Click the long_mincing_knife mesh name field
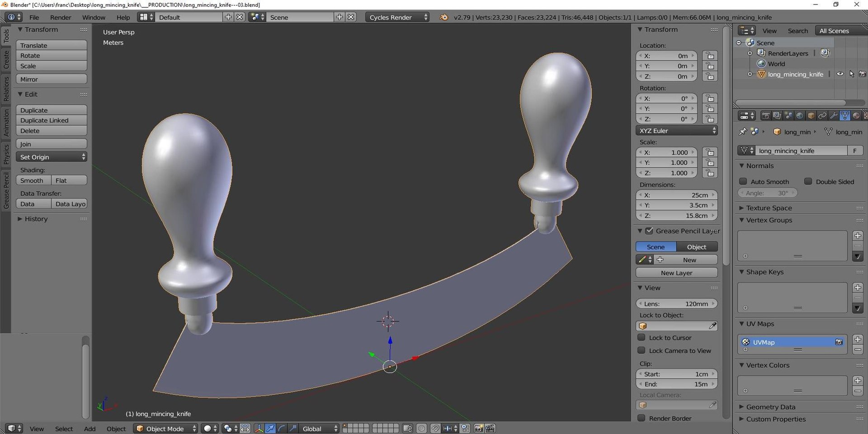868x434 pixels. click(x=802, y=151)
